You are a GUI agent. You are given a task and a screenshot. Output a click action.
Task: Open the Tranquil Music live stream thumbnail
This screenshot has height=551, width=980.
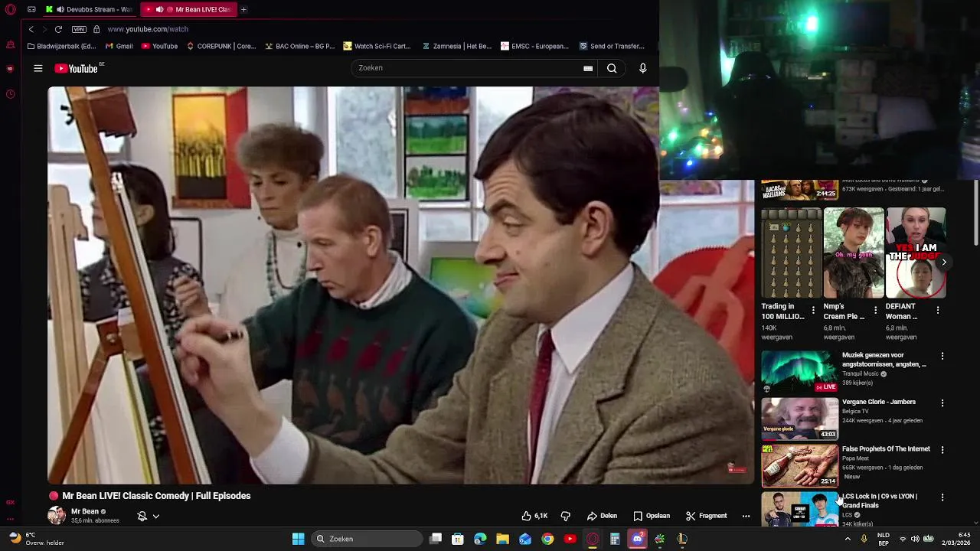click(799, 372)
